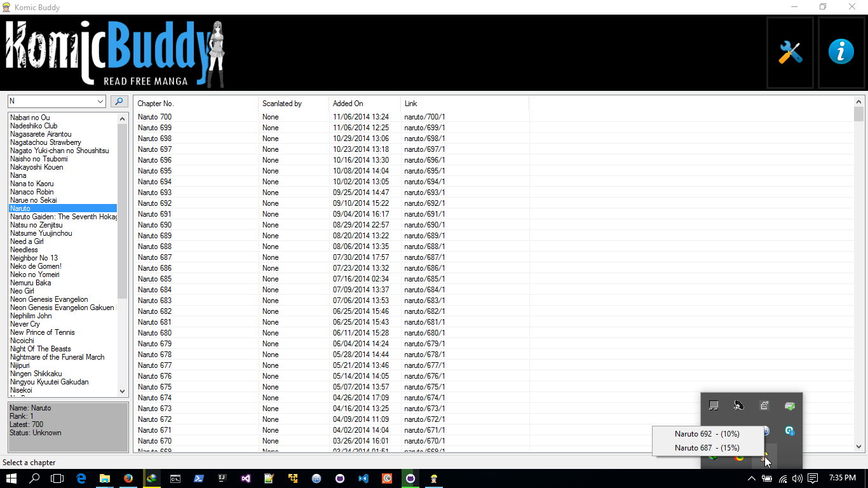Click the satellite dish tray icon
Screen dimensions: 868x488
(738, 405)
